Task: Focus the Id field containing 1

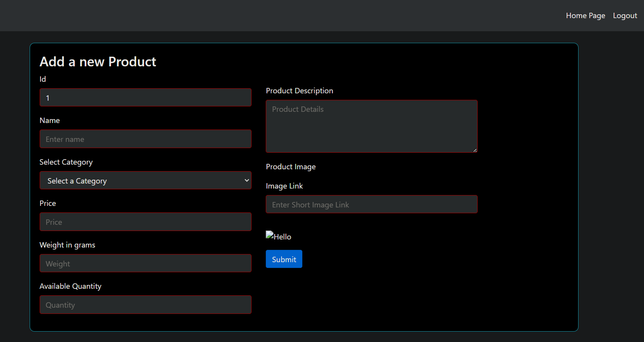Action: click(146, 98)
